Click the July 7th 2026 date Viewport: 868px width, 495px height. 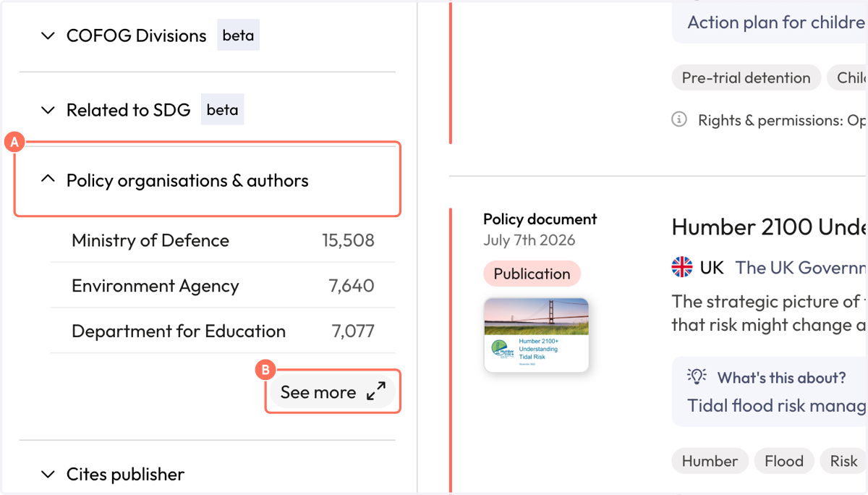coord(529,240)
